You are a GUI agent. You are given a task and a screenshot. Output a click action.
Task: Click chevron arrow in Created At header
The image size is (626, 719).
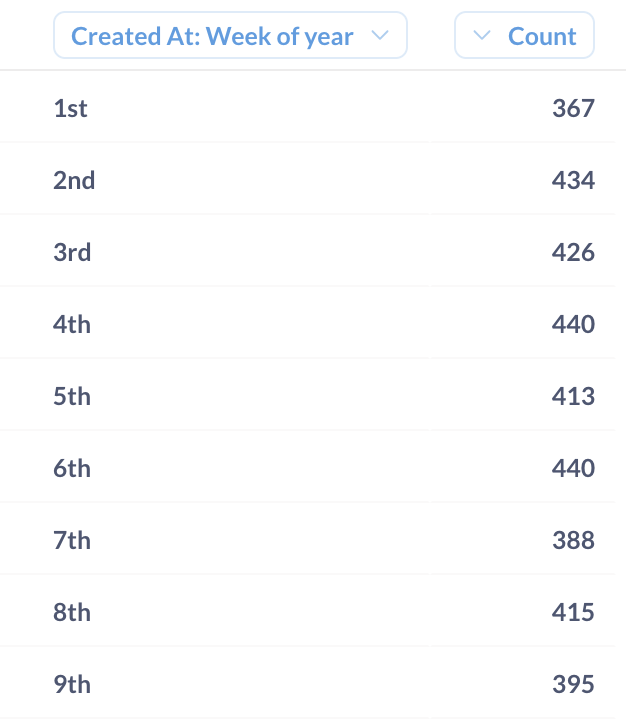[379, 36]
